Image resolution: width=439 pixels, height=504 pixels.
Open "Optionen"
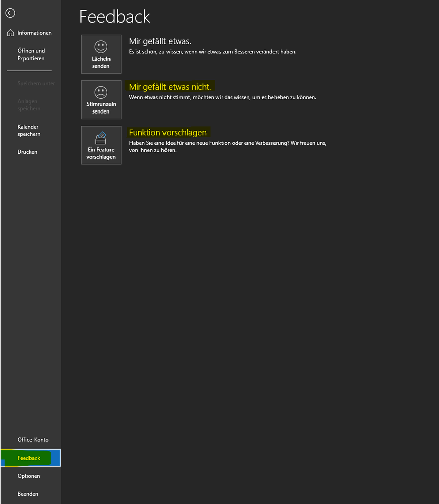pyautogui.click(x=29, y=476)
